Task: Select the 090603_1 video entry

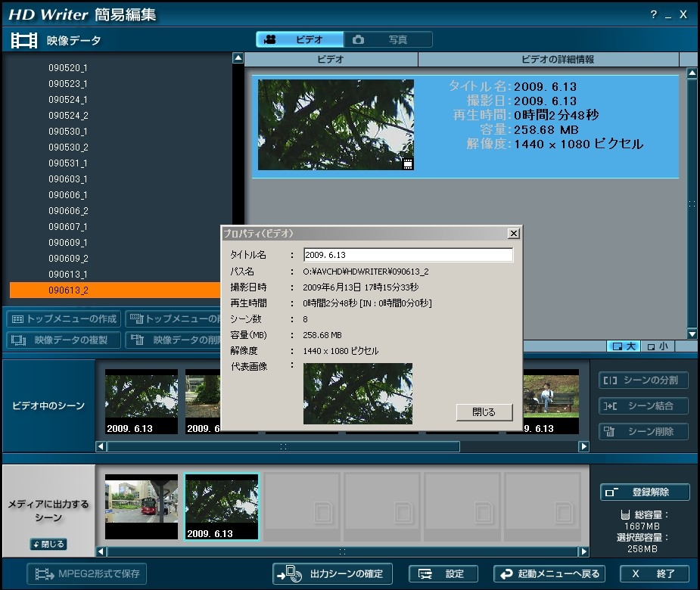Action: point(68,179)
